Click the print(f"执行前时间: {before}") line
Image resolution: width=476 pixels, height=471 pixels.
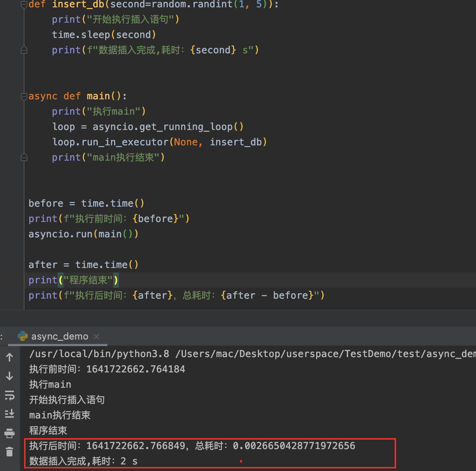(109, 219)
